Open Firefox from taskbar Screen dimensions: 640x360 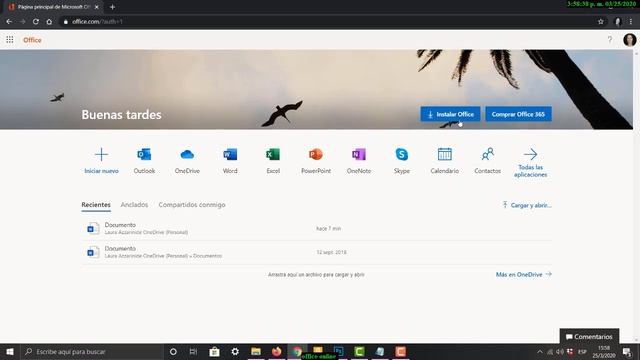click(276, 351)
